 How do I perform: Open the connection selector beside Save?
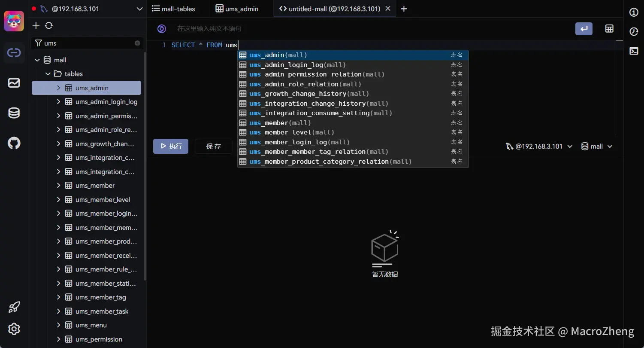pos(539,147)
